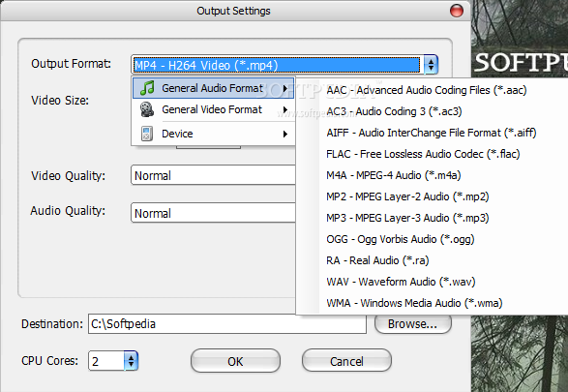Click the Destination label
This screenshot has height=392, width=568.
click(52, 324)
